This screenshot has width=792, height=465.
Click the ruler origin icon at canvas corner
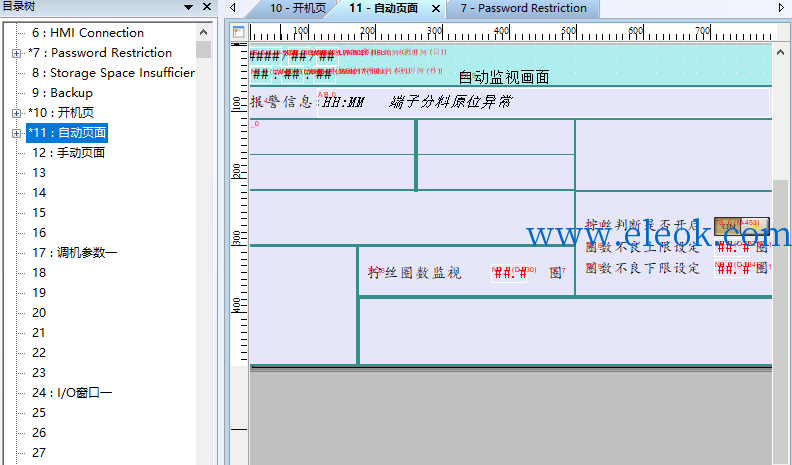point(238,32)
